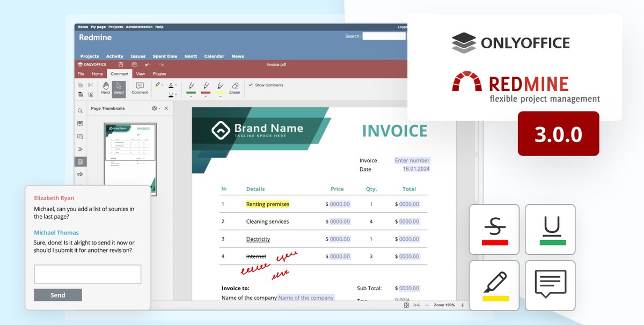Redo the last undone action
Viewport: 644px width, 325px height.
pyautogui.click(x=161, y=64)
